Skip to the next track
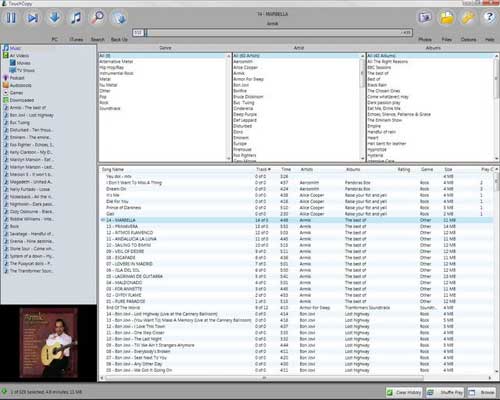Image resolution: width=500 pixels, height=400 pixels. click(33, 17)
